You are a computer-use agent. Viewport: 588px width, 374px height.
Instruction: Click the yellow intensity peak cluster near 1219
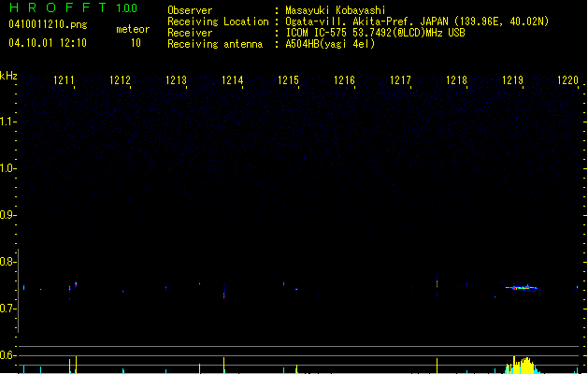click(523, 366)
